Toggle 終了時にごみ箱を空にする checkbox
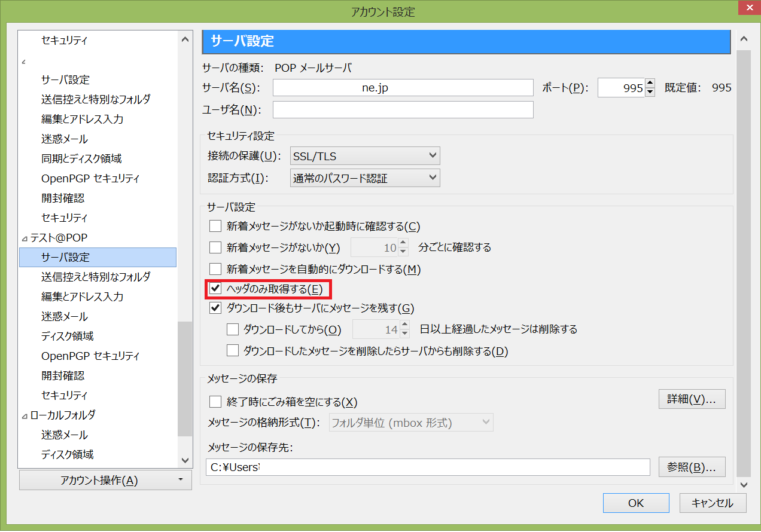The width and height of the screenshot is (761, 532). (x=215, y=402)
